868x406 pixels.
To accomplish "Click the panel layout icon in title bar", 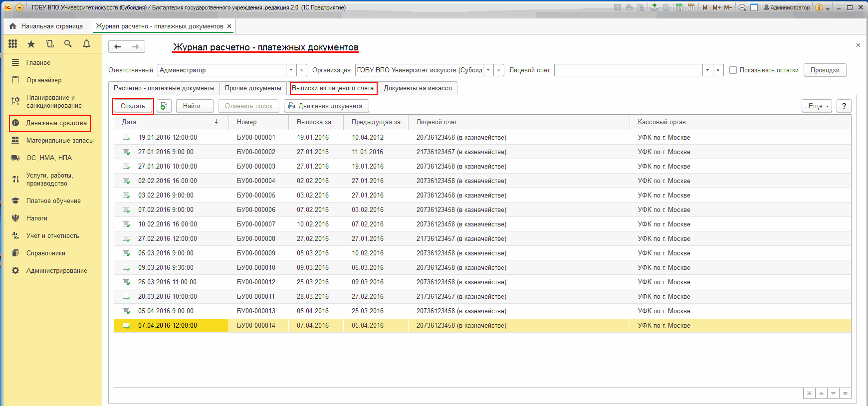I will click(754, 7).
